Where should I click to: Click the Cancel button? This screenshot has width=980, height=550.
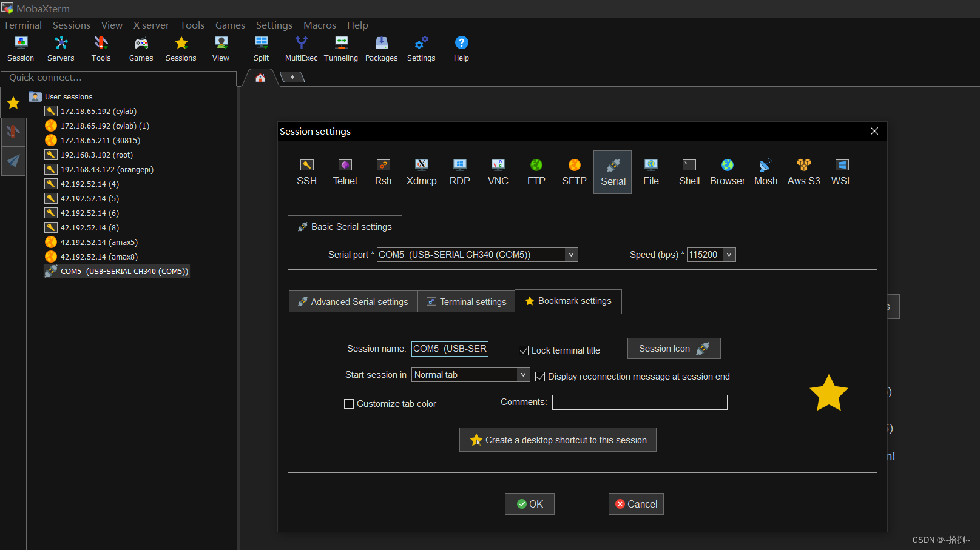(x=636, y=504)
